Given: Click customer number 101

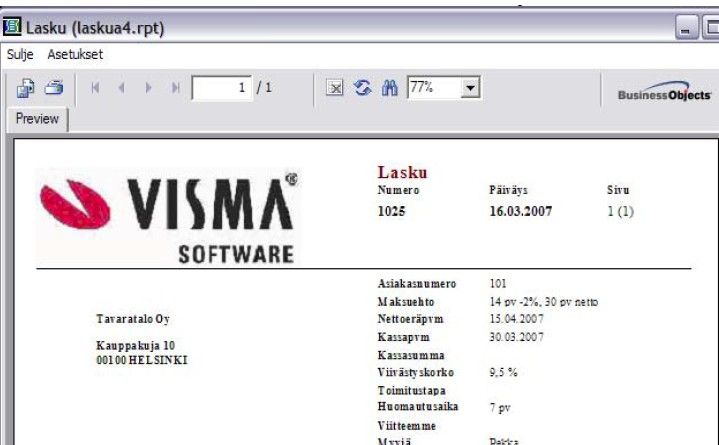Looking at the screenshot, I should pyautogui.click(x=498, y=284).
